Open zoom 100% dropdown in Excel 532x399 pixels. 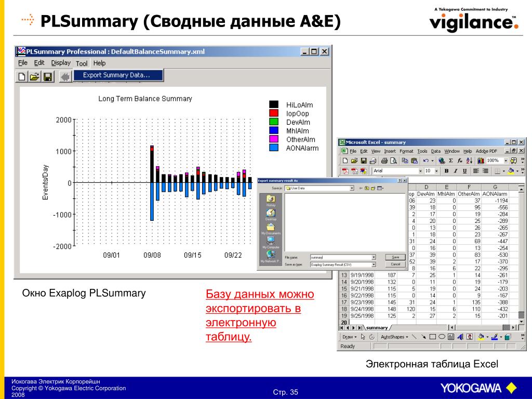point(506,161)
